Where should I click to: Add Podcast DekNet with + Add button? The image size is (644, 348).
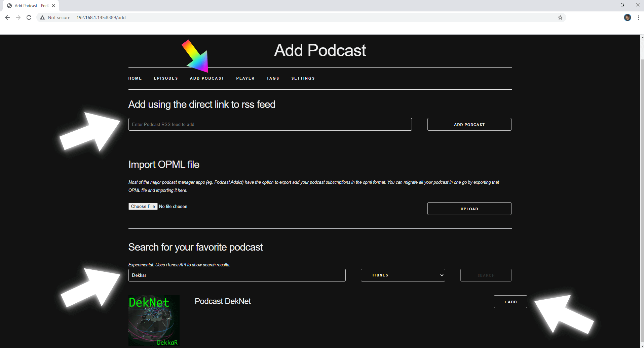510,302
